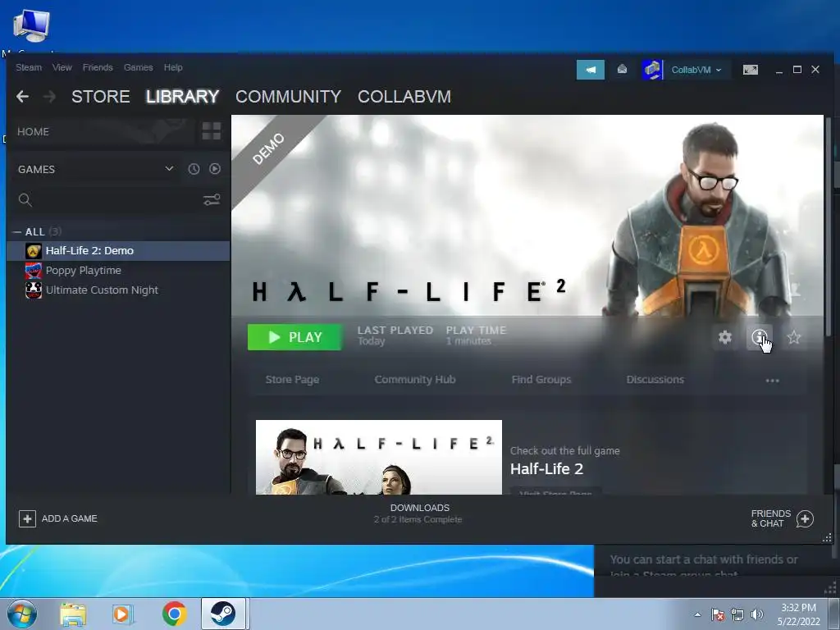
Task: Open advanced filter options icon
Action: point(212,200)
